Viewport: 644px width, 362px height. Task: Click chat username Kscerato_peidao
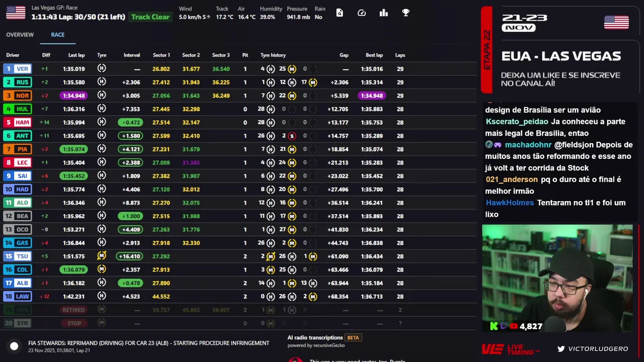[x=517, y=122]
